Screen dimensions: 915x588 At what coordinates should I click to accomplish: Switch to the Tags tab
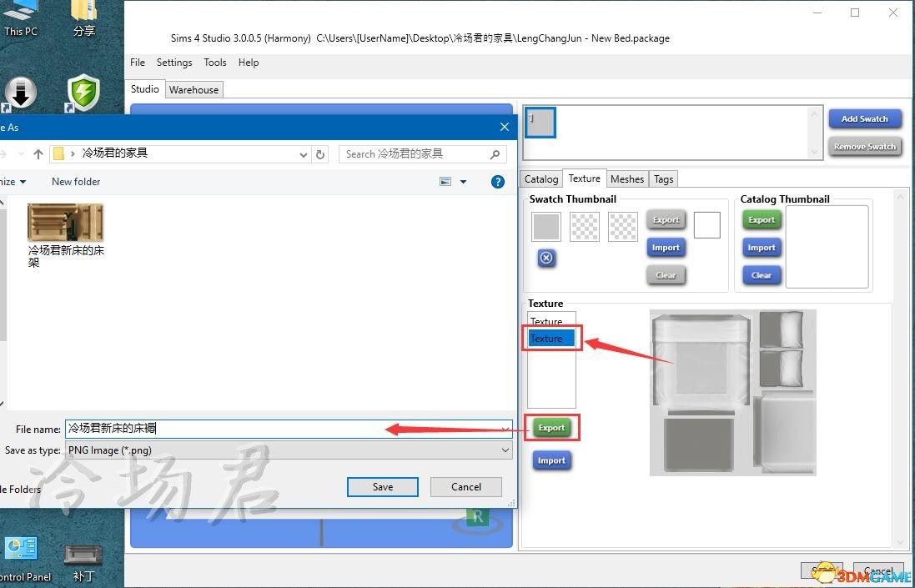point(663,179)
